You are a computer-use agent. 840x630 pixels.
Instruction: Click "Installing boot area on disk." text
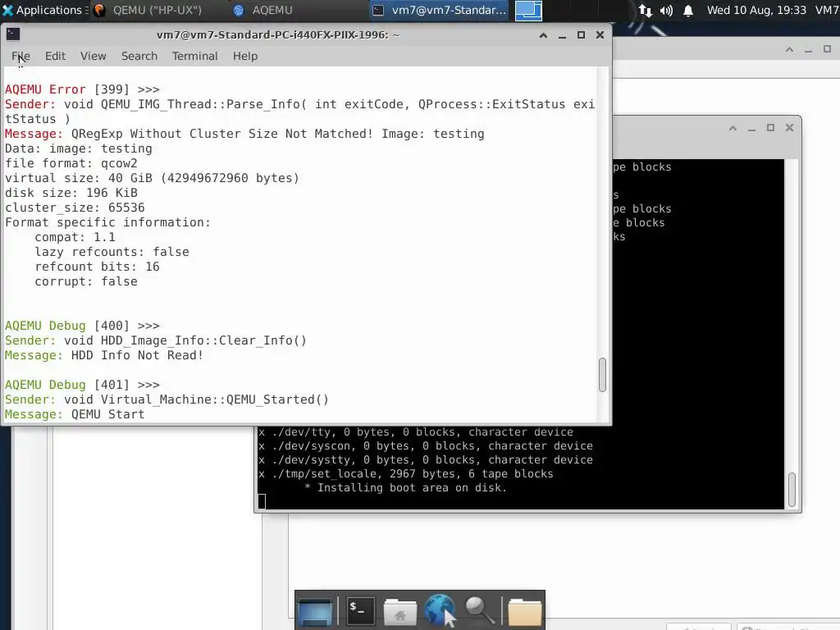point(412,487)
